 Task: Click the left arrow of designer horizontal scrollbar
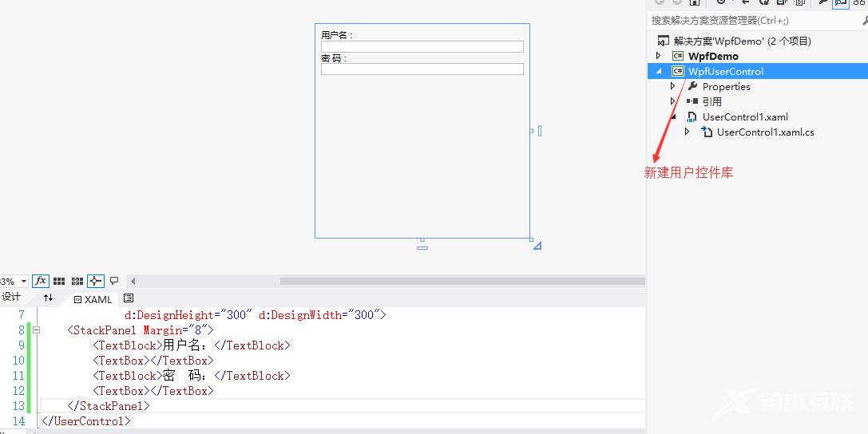click(133, 281)
